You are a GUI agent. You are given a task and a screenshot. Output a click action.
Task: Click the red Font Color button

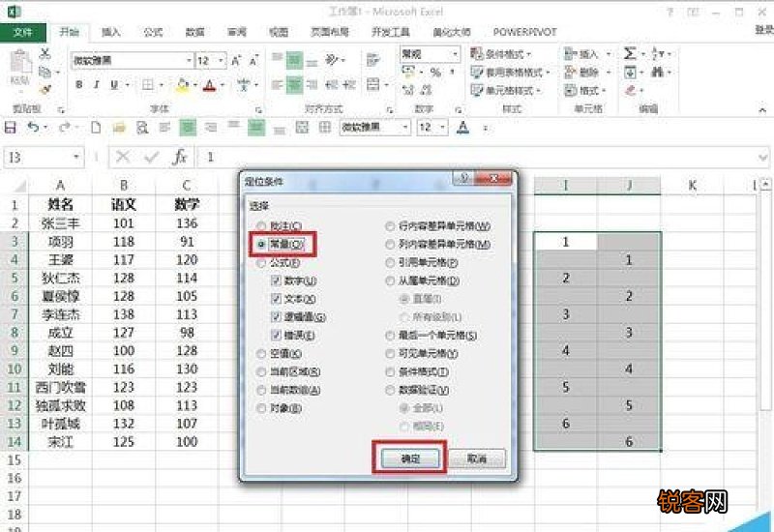click(x=210, y=85)
